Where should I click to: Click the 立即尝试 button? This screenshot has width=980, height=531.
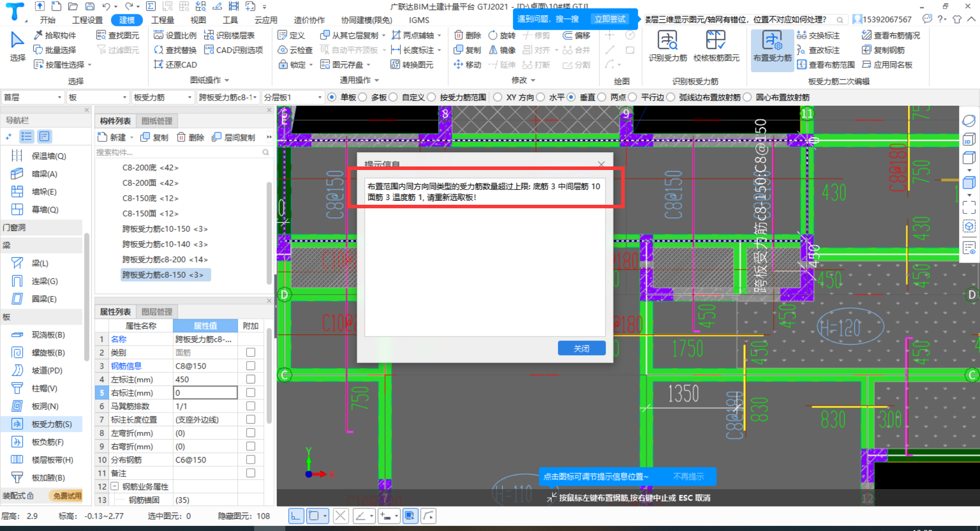click(610, 19)
